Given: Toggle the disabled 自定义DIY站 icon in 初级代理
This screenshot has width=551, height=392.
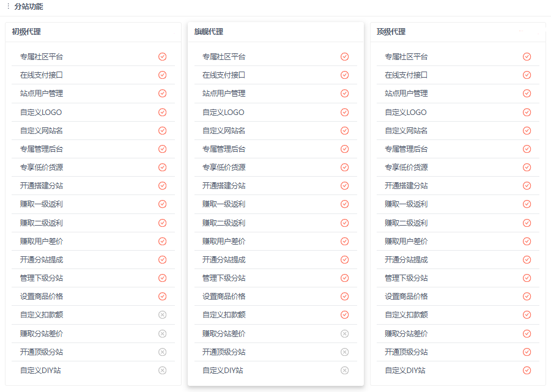Looking at the screenshot, I should [x=162, y=370].
